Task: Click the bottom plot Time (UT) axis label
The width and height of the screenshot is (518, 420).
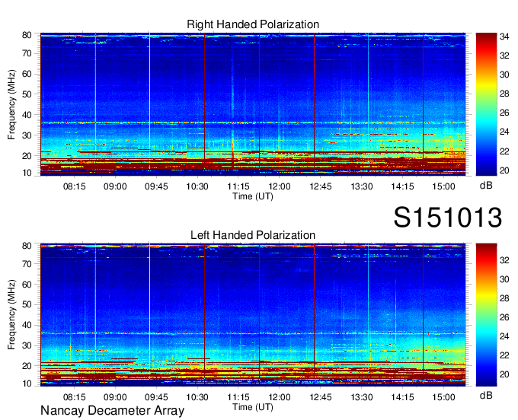Action: pos(253,407)
